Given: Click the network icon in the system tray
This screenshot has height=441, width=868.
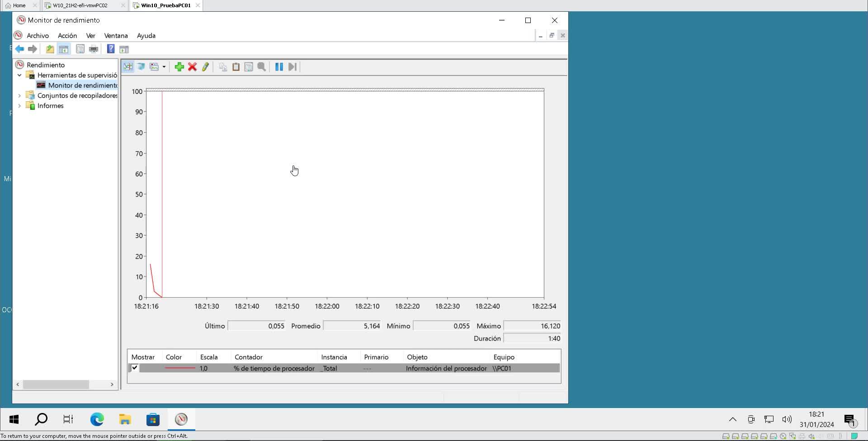Looking at the screenshot, I should (769, 420).
